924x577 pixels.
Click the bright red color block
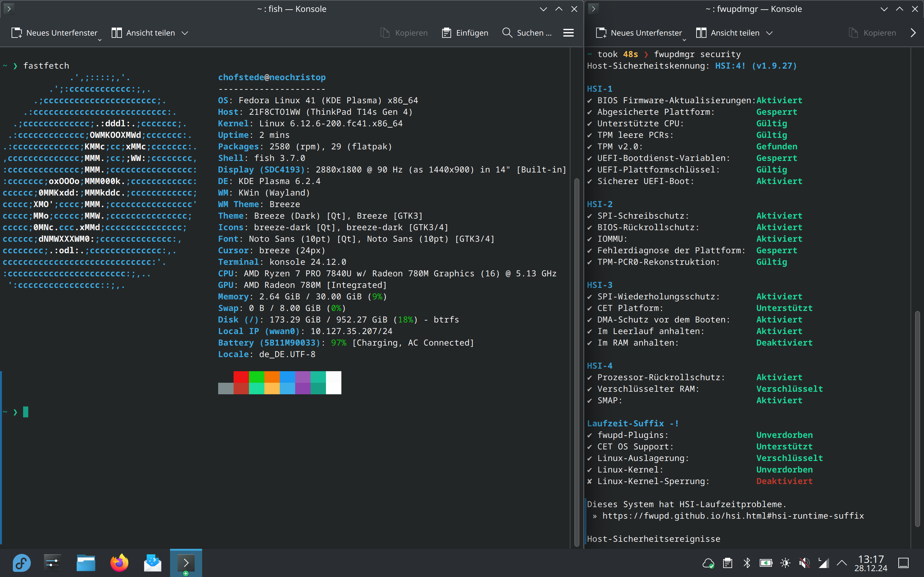[x=241, y=377]
